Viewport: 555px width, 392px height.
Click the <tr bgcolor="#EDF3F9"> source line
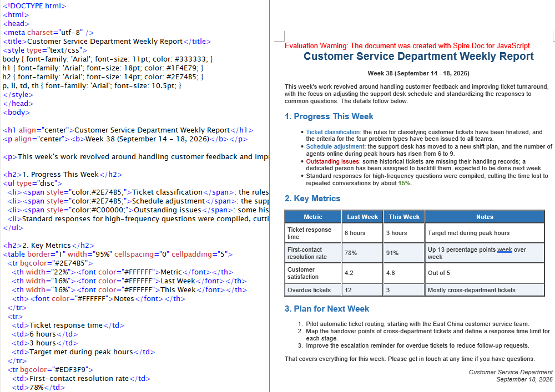click(x=51, y=370)
